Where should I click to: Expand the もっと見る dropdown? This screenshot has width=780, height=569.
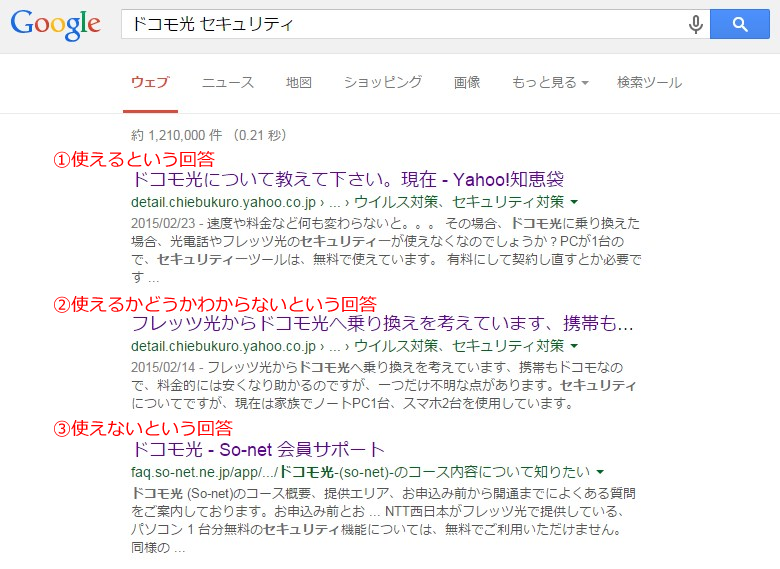550,82
